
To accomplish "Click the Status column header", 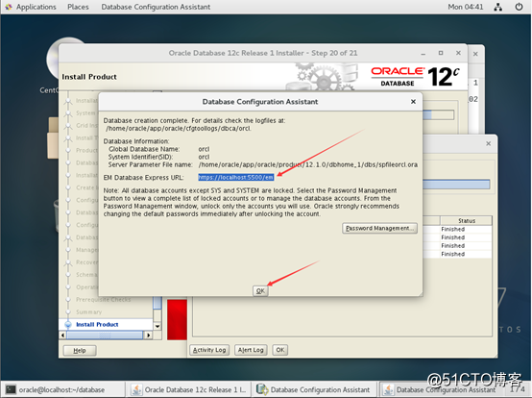I will tap(466, 221).
